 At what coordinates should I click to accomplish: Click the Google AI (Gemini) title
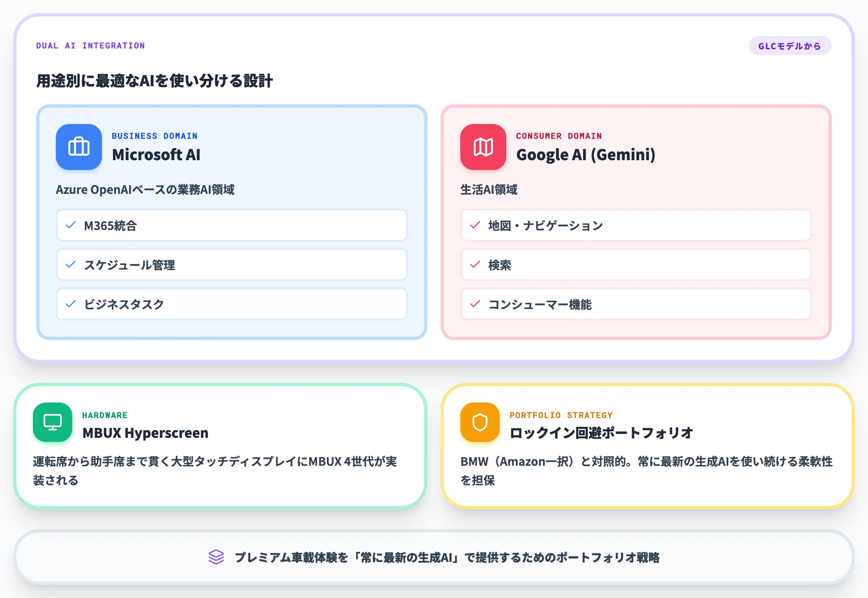[586, 155]
